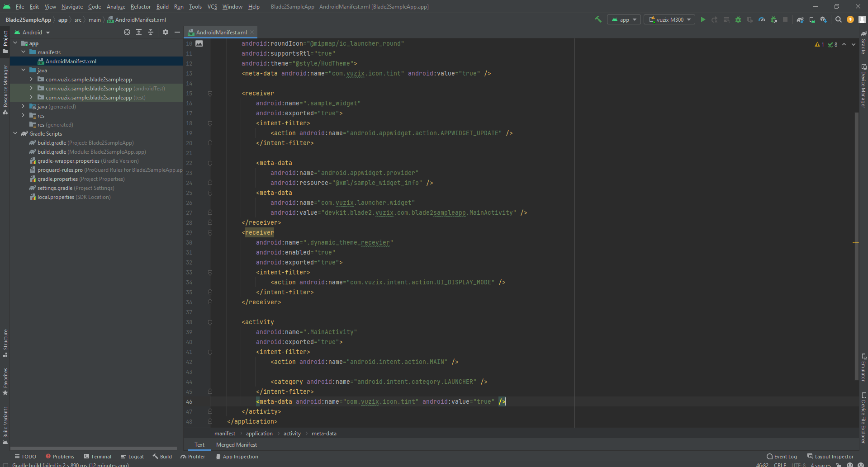
Task: Attach debugger to Android process icon
Action: tap(773, 19)
